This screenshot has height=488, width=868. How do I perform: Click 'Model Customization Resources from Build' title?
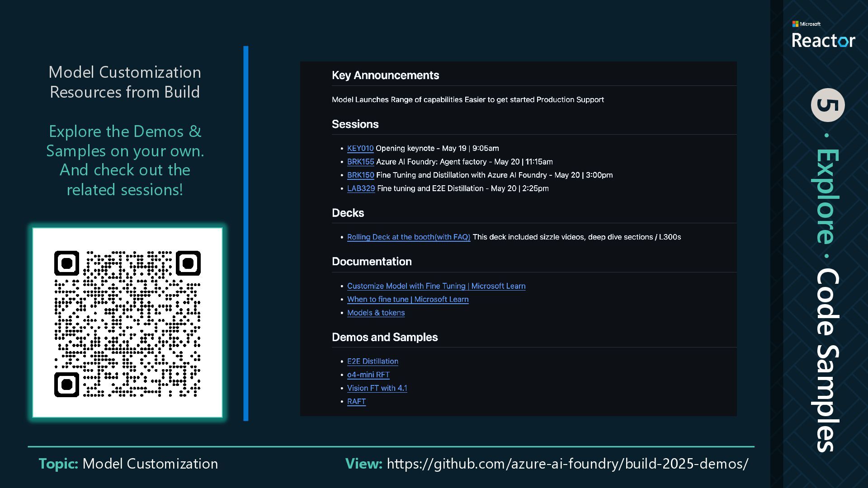(125, 82)
